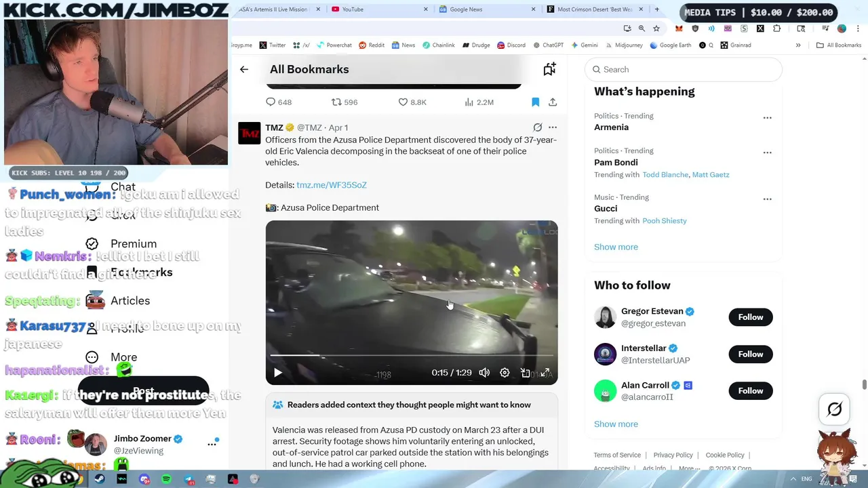Open Jimbo Zoomer account menu dots
This screenshot has height=488, width=868.
[x=212, y=444]
